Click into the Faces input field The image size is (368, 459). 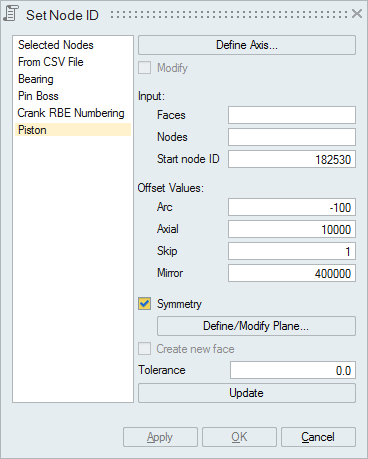292,115
